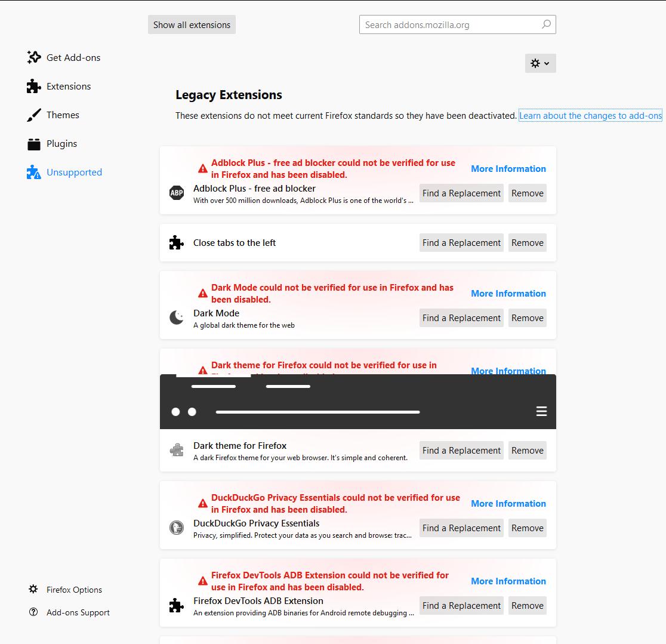
Task: Select the Unsupported section icon
Action: click(x=33, y=172)
